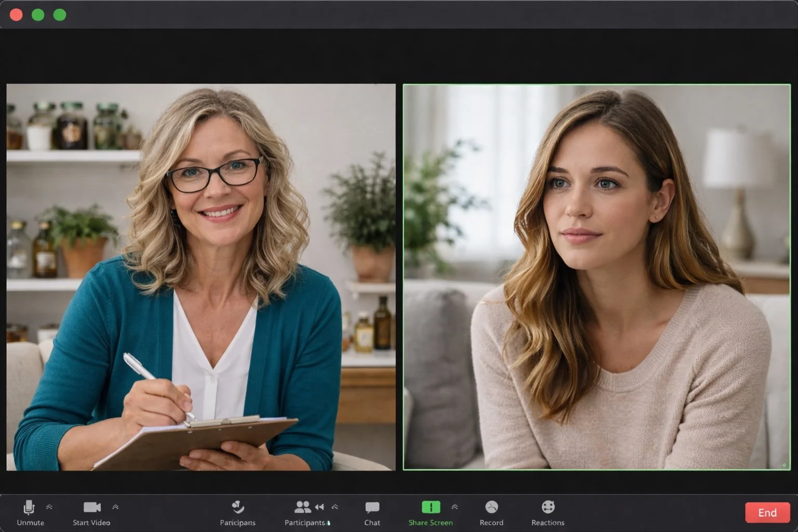Select the Start Video camera icon
Viewport: 798px width, 532px height.
coord(91,507)
